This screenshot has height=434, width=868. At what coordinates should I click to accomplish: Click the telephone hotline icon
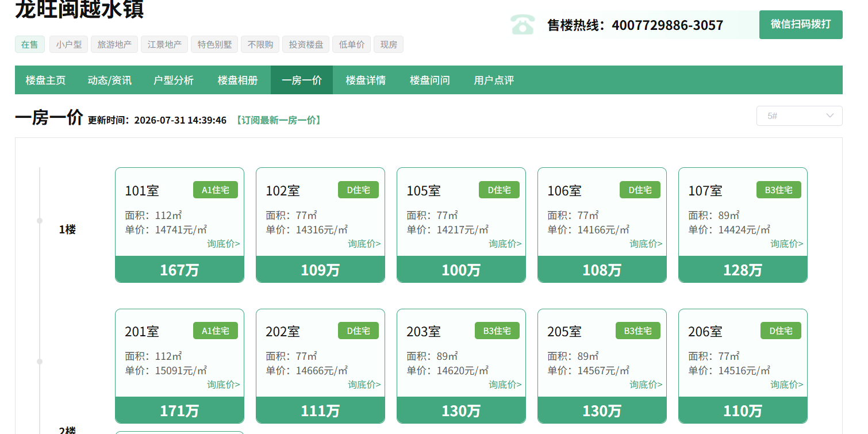pos(522,25)
